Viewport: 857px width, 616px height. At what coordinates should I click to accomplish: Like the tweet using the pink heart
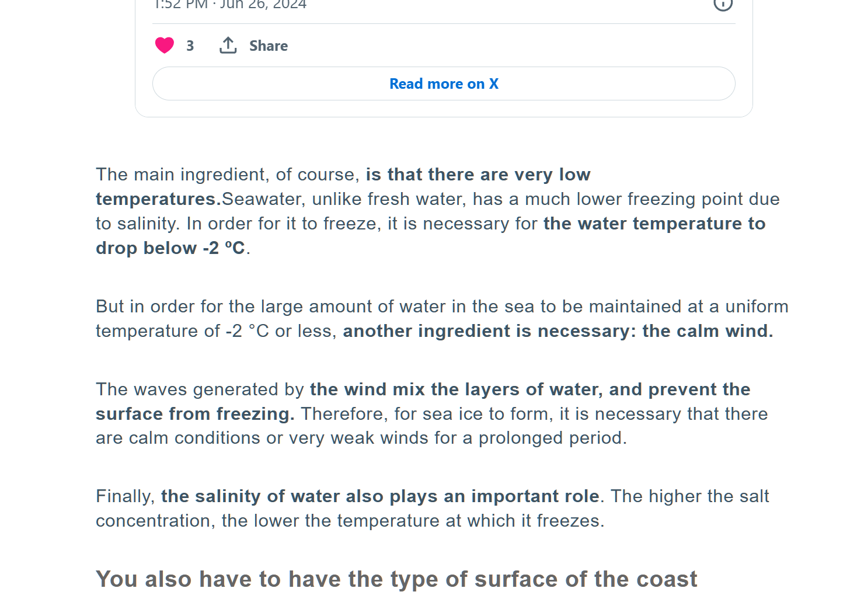pyautogui.click(x=165, y=46)
